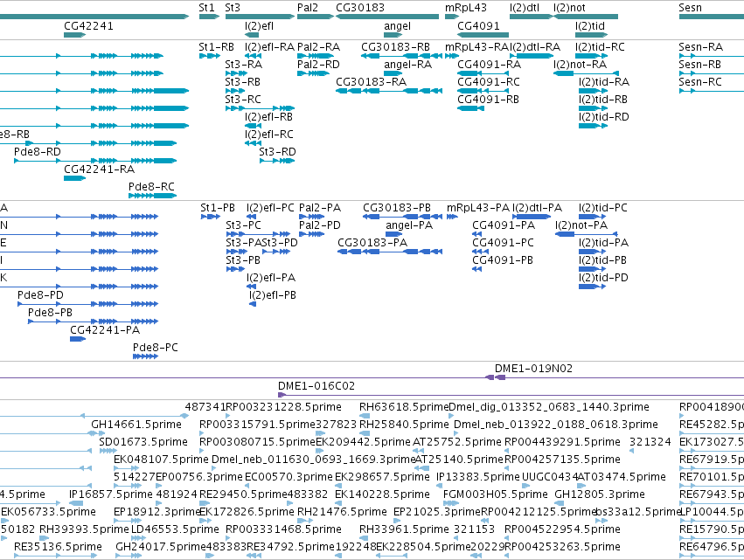
Task: Select the CG42241-PA protein label
Action: (x=105, y=330)
